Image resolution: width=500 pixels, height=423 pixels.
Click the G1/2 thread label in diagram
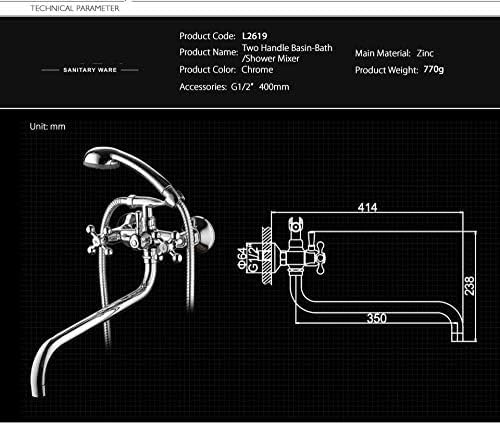pos(253,259)
